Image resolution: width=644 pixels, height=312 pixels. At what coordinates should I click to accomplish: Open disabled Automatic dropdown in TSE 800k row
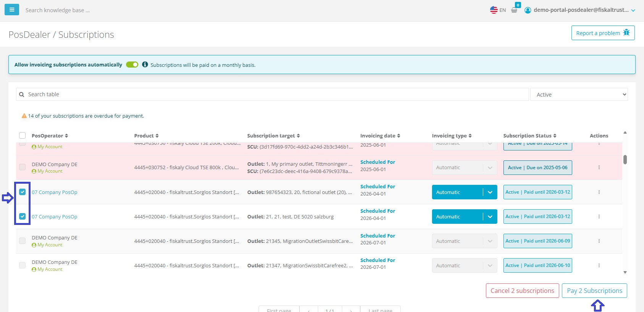[490, 168]
